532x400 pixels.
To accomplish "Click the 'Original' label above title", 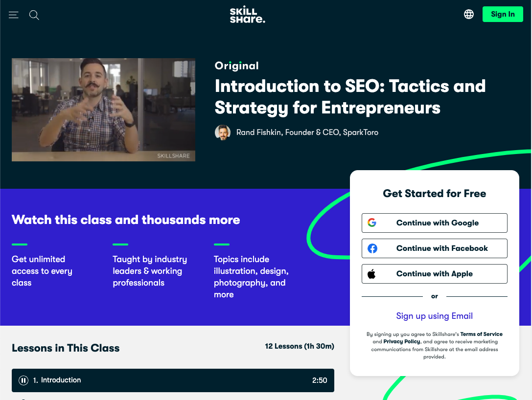I will pyautogui.click(x=236, y=66).
